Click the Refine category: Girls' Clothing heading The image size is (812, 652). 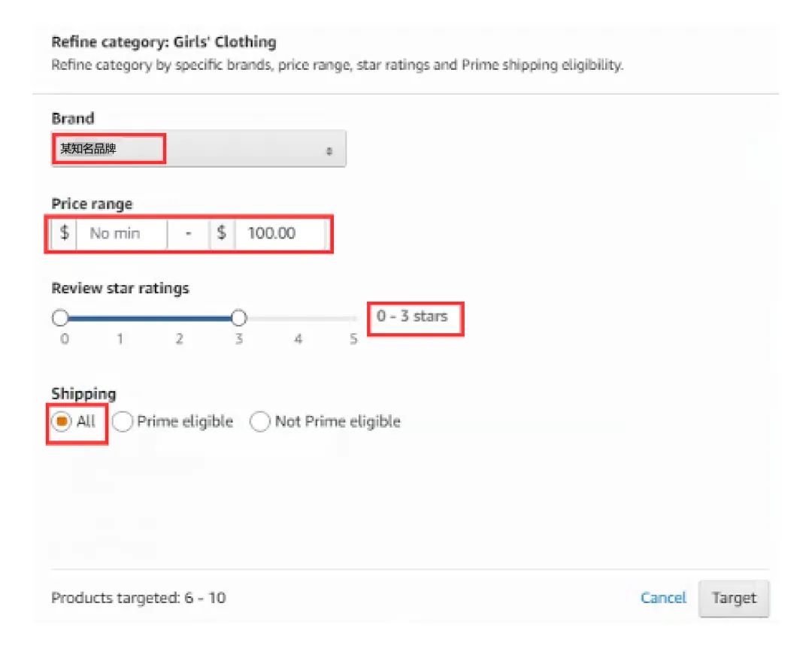163,42
